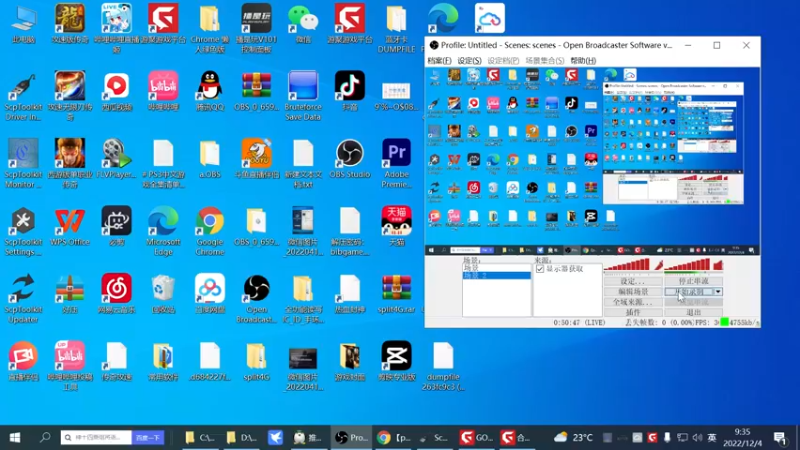Open the 天猫 Tmall desktop icon

[396, 226]
